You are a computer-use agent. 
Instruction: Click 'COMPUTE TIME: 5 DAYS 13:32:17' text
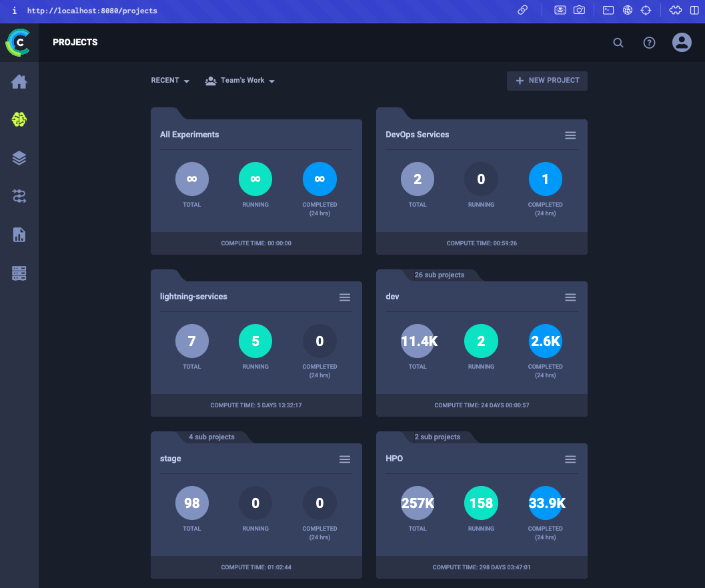pyautogui.click(x=256, y=405)
